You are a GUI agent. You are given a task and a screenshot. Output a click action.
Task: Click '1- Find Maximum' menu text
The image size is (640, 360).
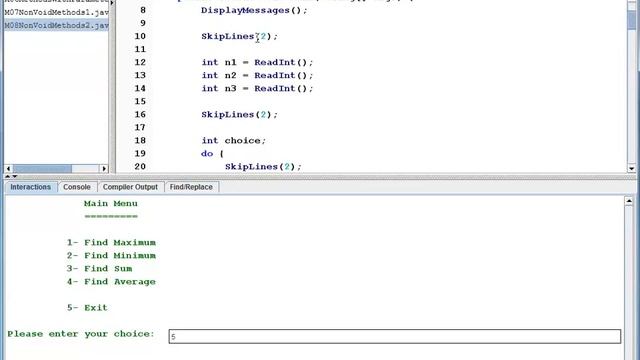click(x=111, y=243)
